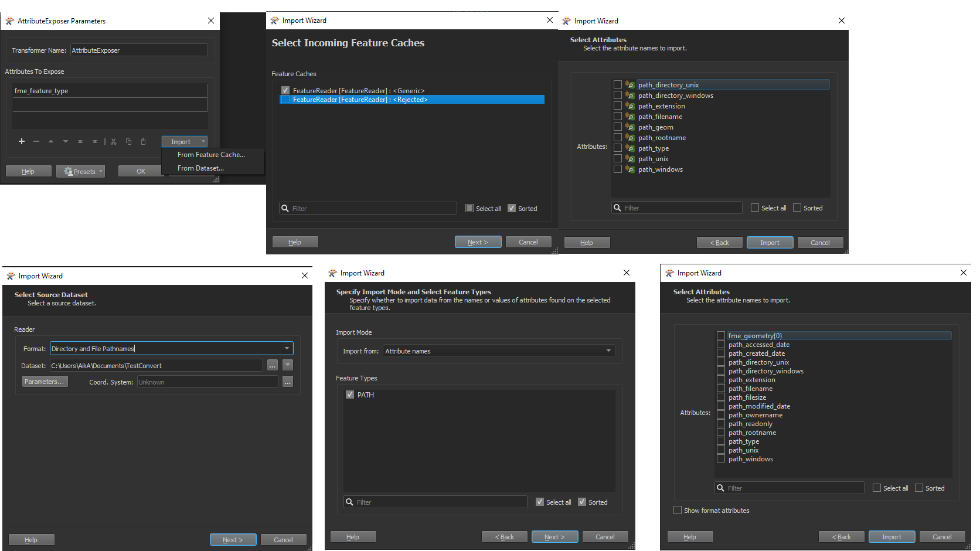The image size is (980, 551).
Task: Click Next in the Select Source Dataset wizard
Action: click(233, 540)
